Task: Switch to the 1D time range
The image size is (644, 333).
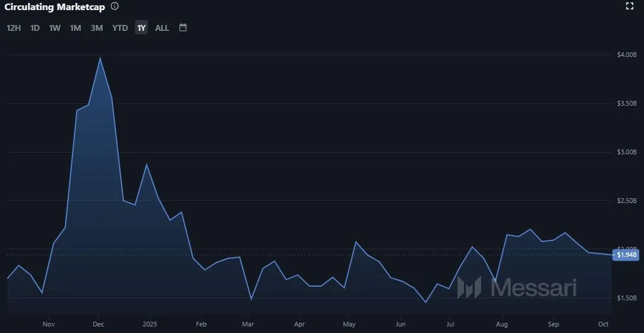Action: (x=35, y=28)
